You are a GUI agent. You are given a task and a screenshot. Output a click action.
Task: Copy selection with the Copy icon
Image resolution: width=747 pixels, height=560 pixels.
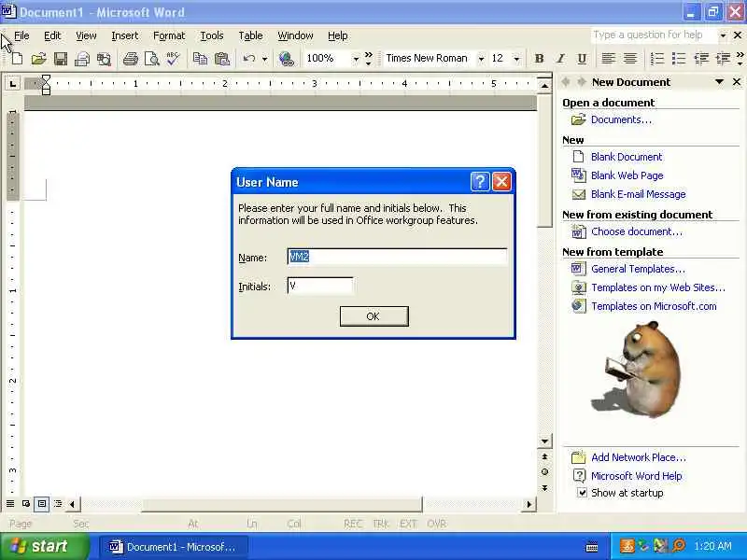200,59
